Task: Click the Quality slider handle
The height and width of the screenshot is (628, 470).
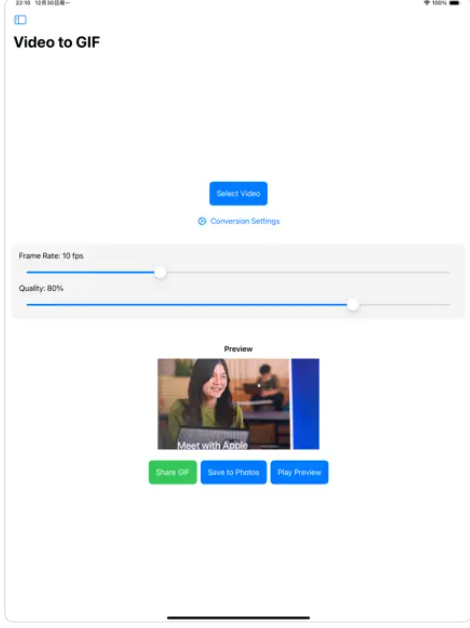Action: [353, 305]
